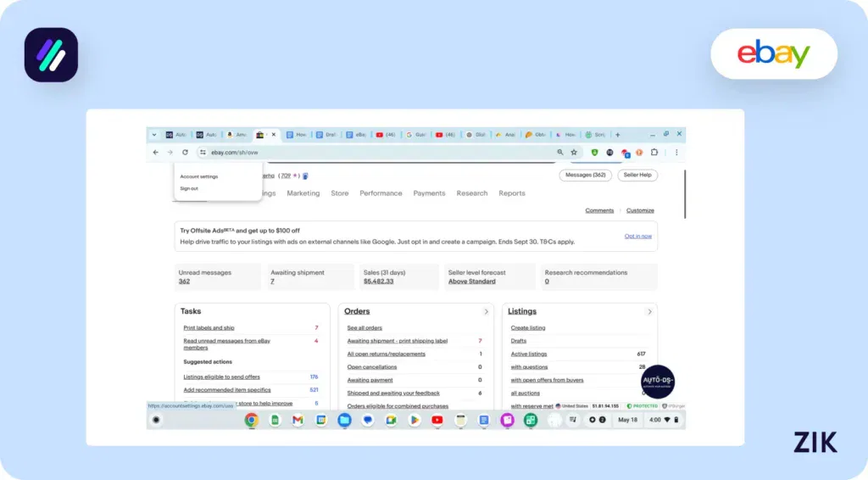Reload the page with the refresh icon
This screenshot has height=480, width=868.
click(185, 153)
